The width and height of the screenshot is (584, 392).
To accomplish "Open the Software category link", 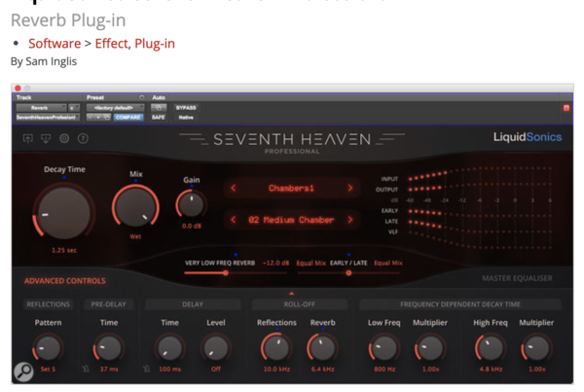I will pyautogui.click(x=55, y=44).
